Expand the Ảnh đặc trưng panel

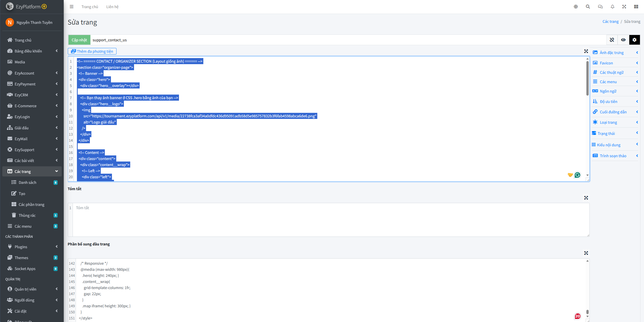615,52
